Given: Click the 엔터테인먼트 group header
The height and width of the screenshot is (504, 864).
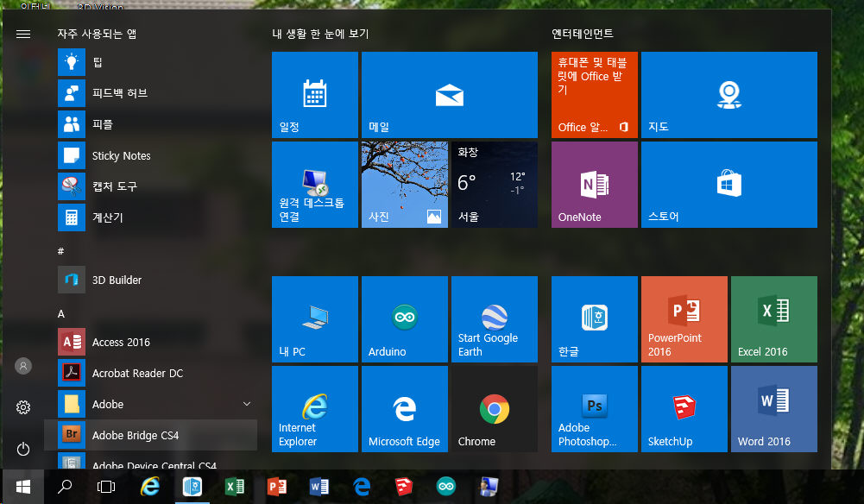Looking at the screenshot, I should pyautogui.click(x=583, y=34).
